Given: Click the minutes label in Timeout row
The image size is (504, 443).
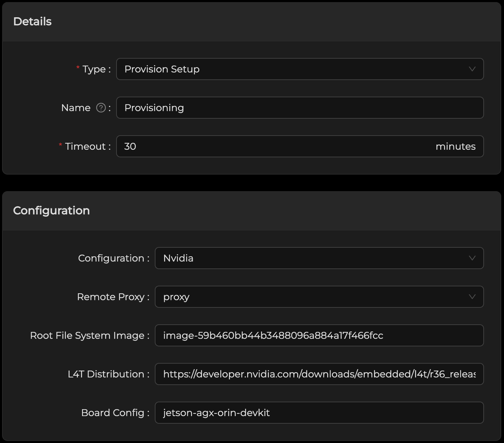Looking at the screenshot, I should coord(456,146).
